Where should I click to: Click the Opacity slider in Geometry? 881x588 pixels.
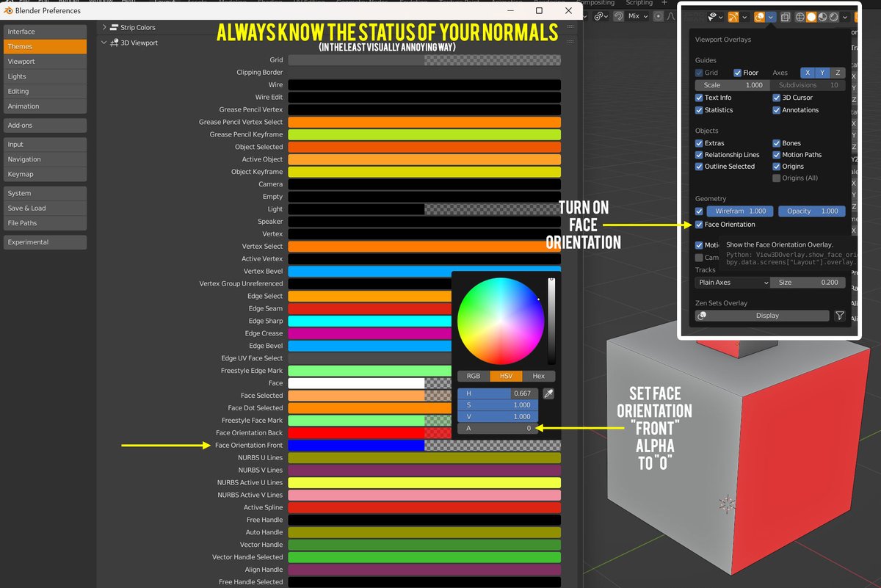(x=812, y=211)
